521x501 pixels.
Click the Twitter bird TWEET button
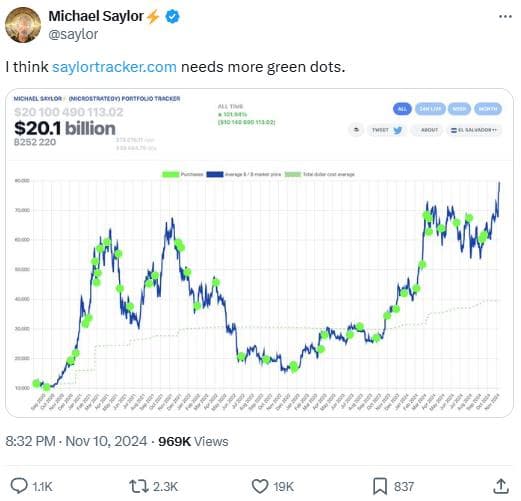tap(387, 130)
